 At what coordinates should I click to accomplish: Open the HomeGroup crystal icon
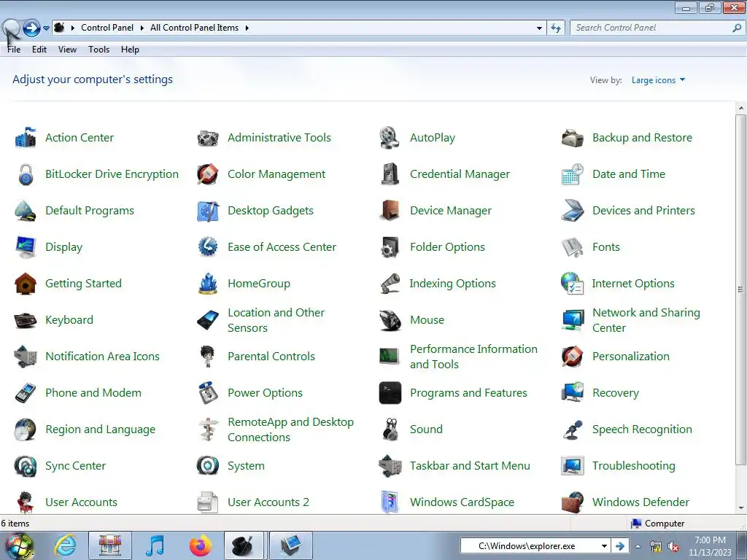pos(208,284)
